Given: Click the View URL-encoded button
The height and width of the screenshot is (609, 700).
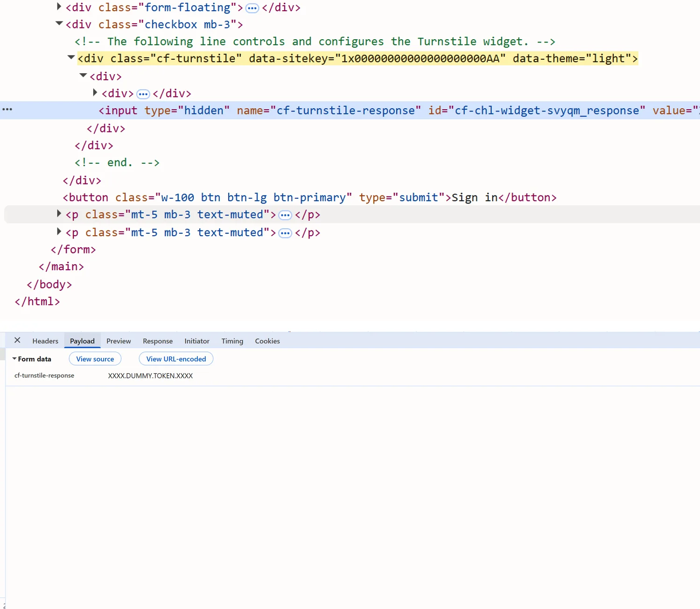Looking at the screenshot, I should [176, 359].
